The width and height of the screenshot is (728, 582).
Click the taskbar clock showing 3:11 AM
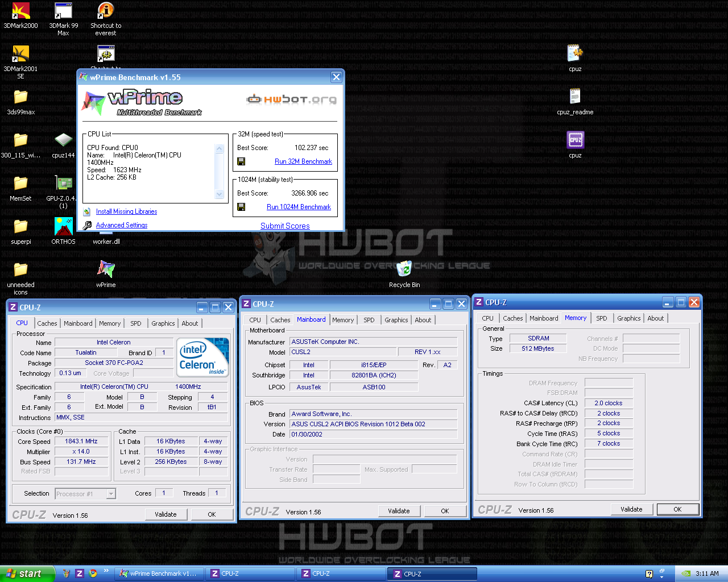coord(707,573)
